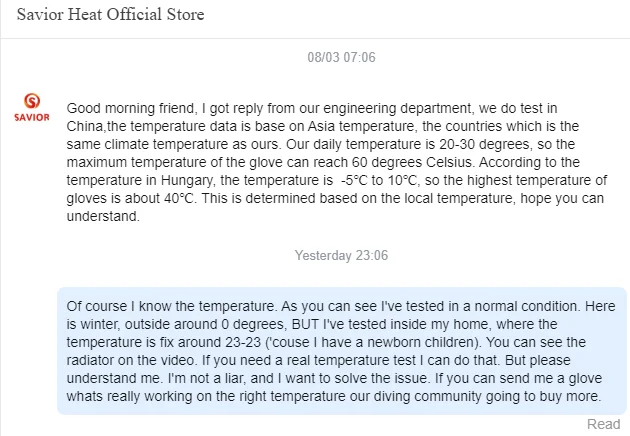Click the 08/03 07:06 timestamp
Screen dimensions: 630x436
click(341, 57)
